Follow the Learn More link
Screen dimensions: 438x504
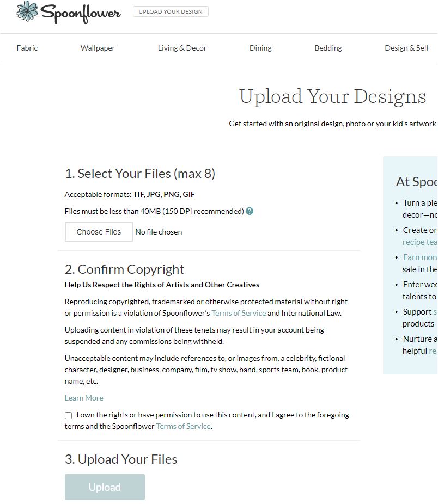tap(84, 398)
